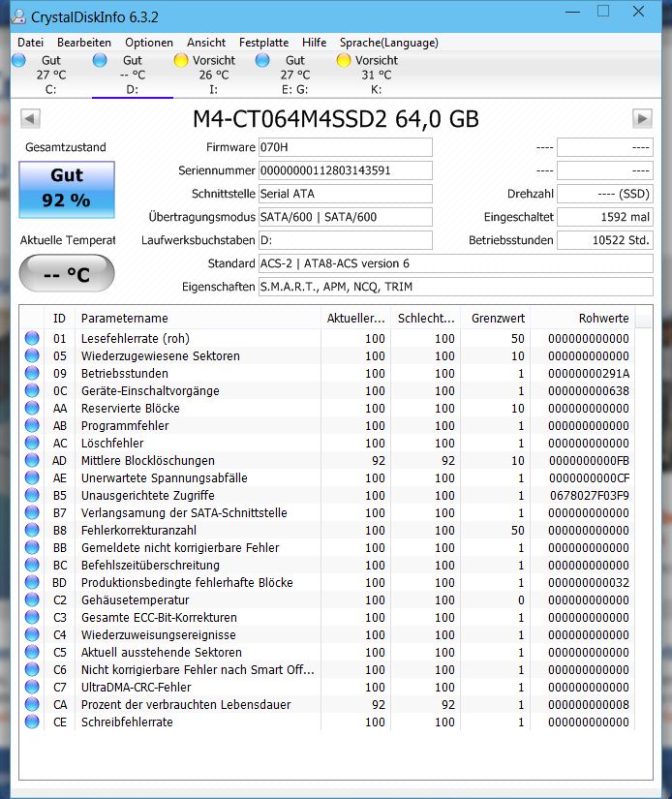Maximize the CrystalDiskInfo window
The height and width of the screenshot is (799, 672).
click(x=603, y=12)
